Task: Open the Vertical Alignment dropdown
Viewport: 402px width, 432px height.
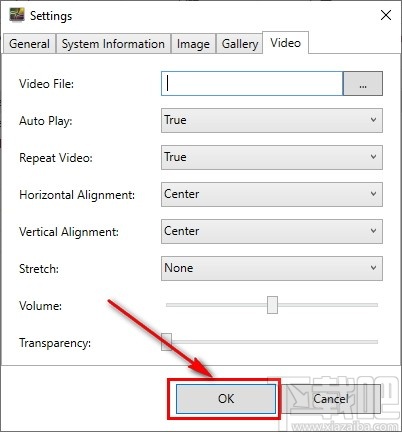Action: point(272,231)
